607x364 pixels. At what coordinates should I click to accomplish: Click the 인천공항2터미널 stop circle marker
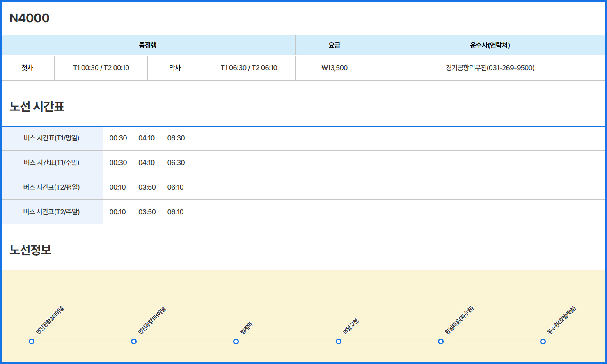point(32,341)
